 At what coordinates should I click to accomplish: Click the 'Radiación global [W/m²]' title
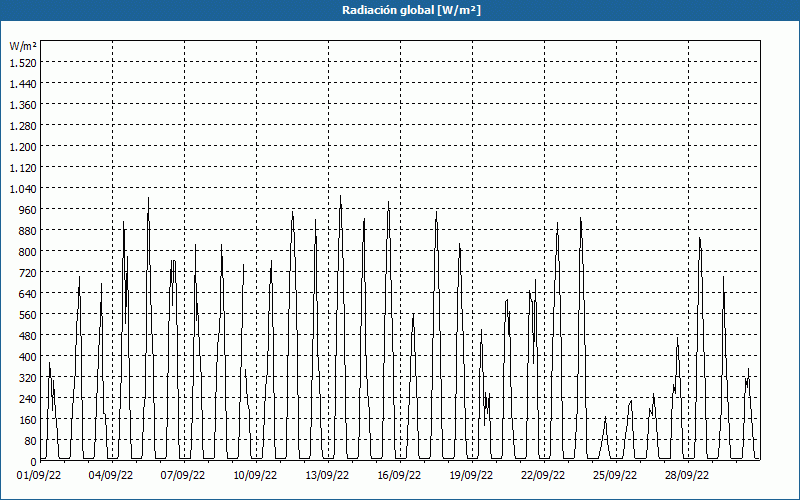tap(411, 10)
